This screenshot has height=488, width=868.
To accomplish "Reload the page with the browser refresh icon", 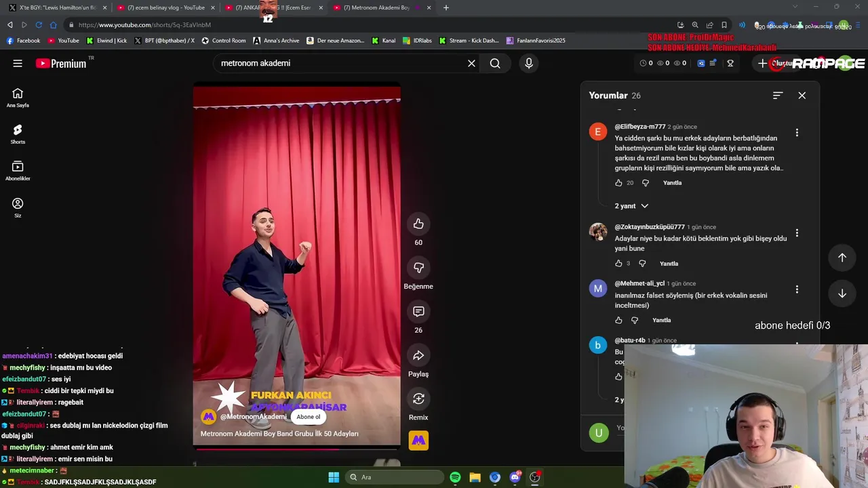I will point(39,25).
